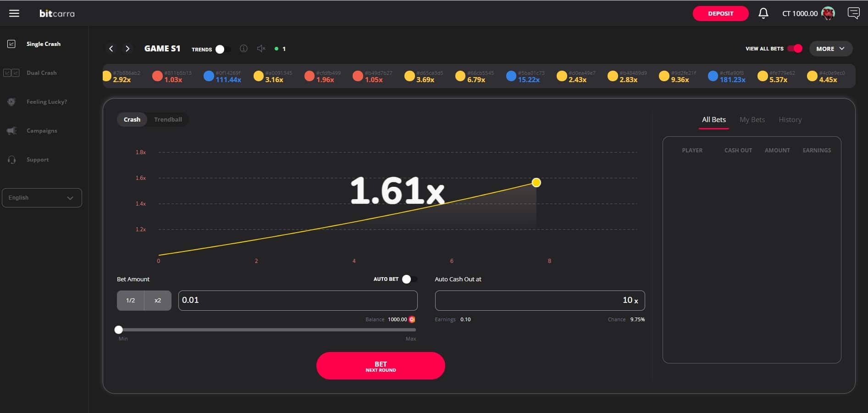Click the notification bell icon

pos(763,13)
